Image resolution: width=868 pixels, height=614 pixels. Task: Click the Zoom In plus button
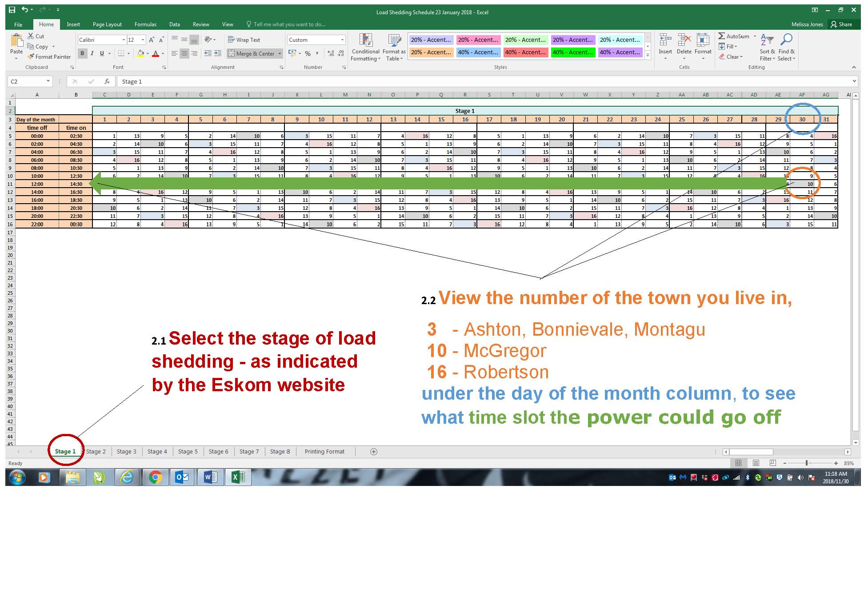(836, 463)
